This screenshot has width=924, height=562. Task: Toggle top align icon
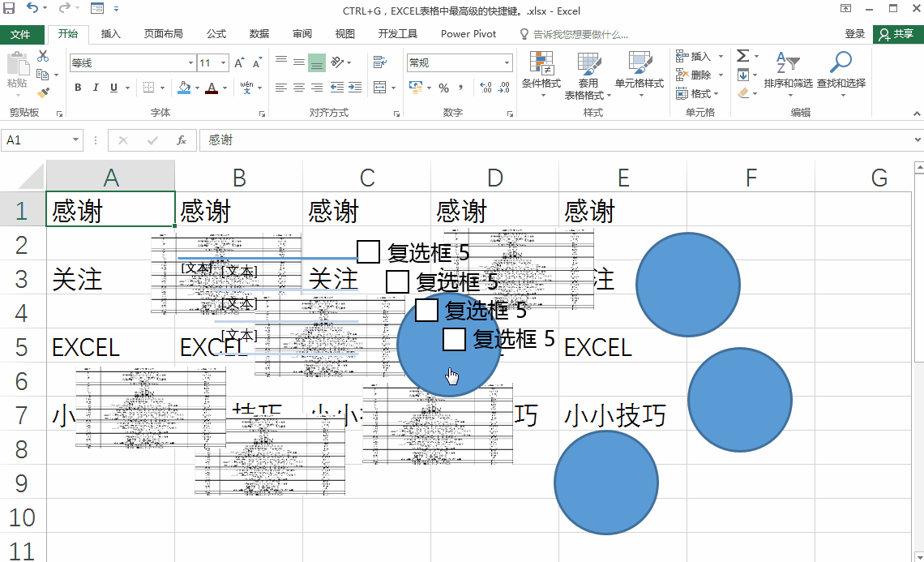(x=281, y=62)
